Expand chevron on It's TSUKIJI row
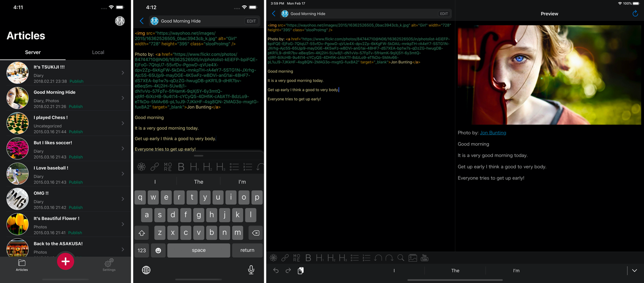 [123, 73]
